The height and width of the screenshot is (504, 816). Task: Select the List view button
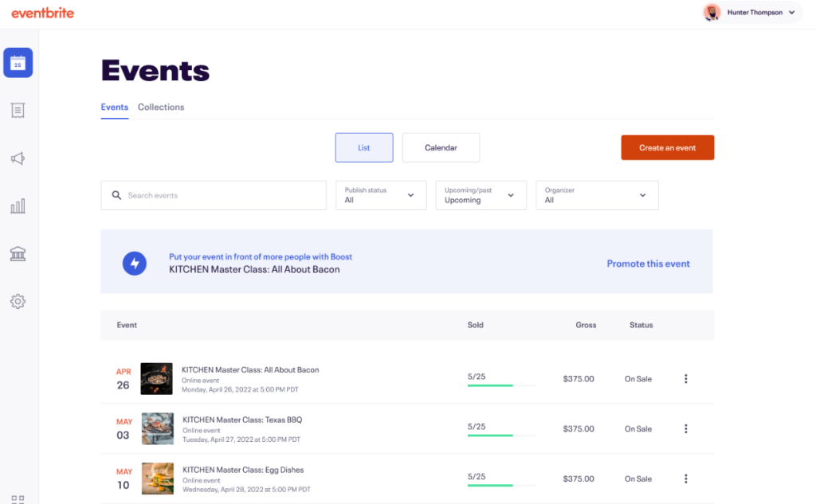click(363, 148)
